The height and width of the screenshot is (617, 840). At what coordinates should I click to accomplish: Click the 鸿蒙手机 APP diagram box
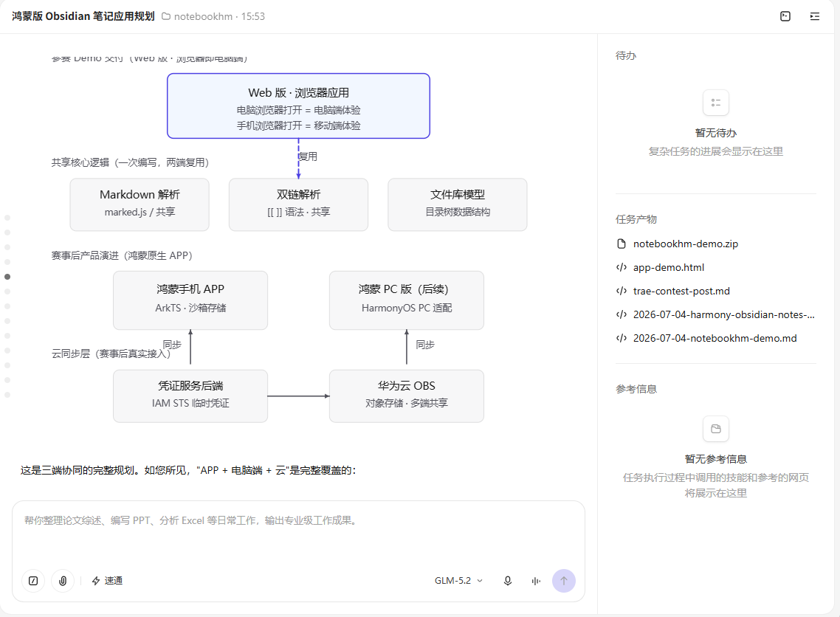(x=190, y=300)
